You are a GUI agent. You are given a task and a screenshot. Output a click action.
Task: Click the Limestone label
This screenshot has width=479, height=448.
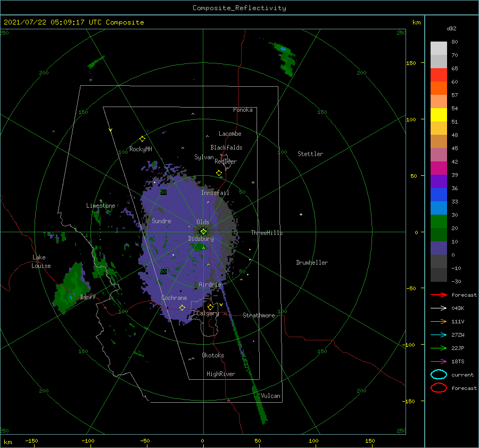point(101,206)
